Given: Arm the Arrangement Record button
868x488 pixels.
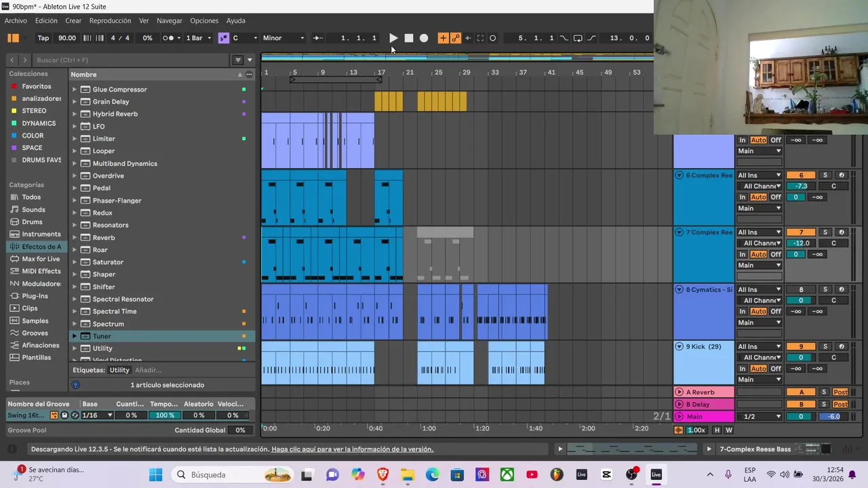Looking at the screenshot, I should (x=424, y=38).
